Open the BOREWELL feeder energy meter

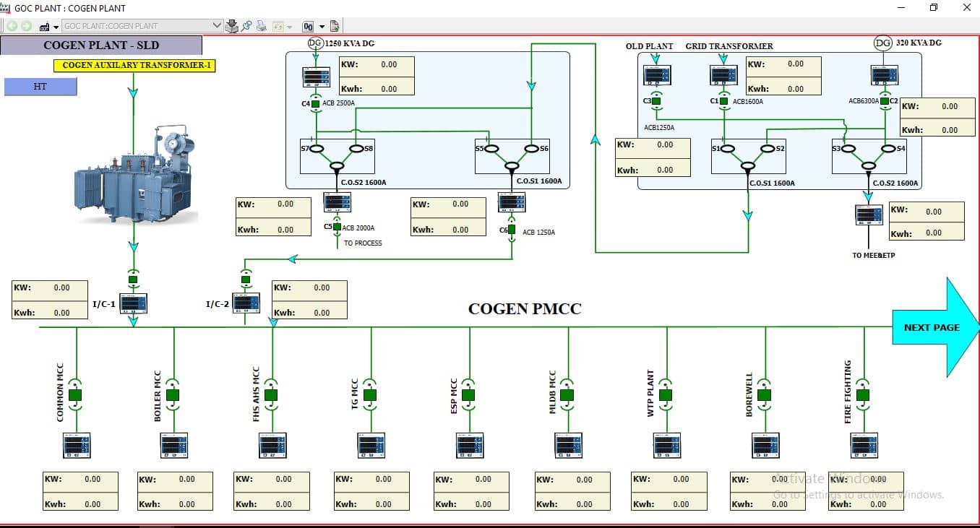coord(764,446)
